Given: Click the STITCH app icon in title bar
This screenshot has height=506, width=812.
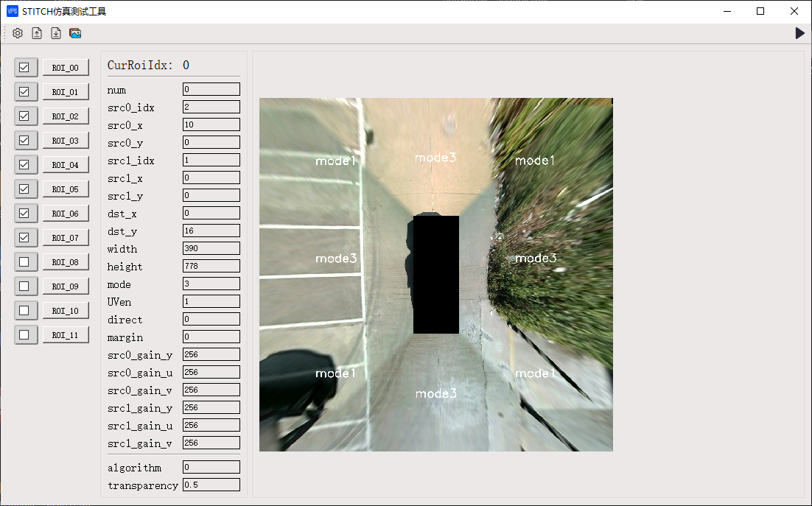Looking at the screenshot, I should tap(12, 11).
